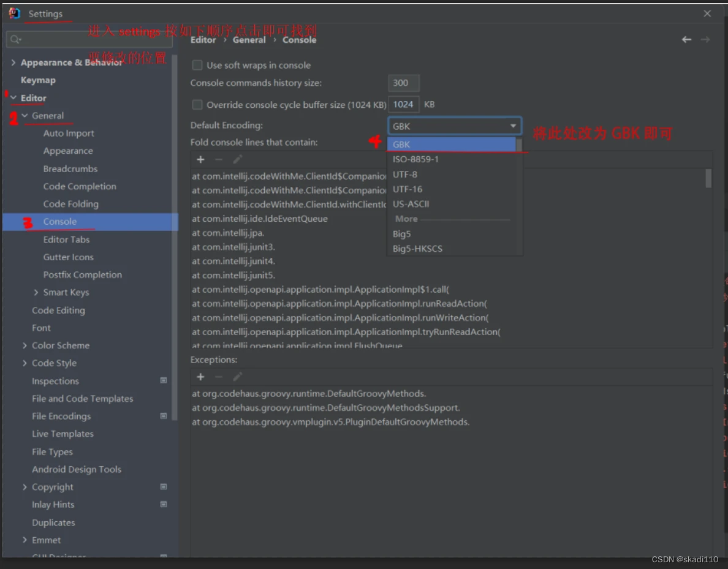
Task: Toggle Override console cycle buffer size checkbox
Action: 197,105
